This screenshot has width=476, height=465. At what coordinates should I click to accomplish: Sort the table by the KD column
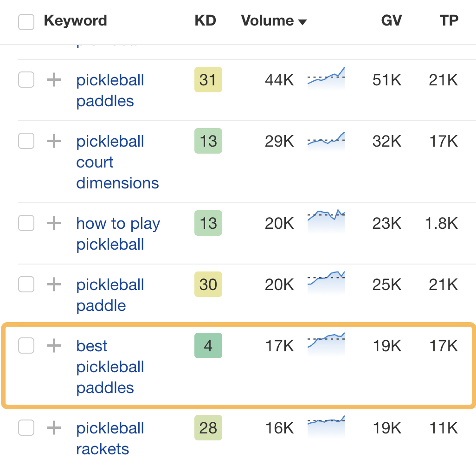coord(205,20)
